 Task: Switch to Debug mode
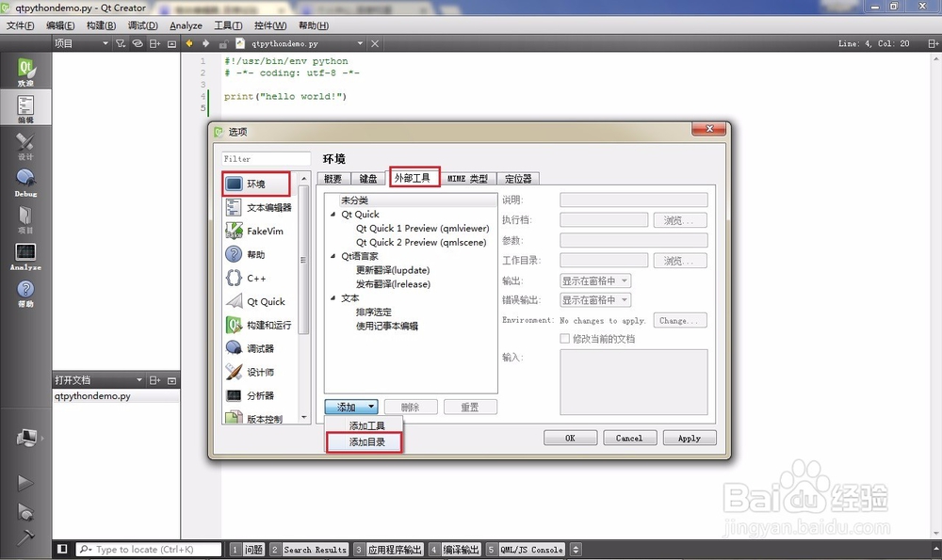coord(25,183)
